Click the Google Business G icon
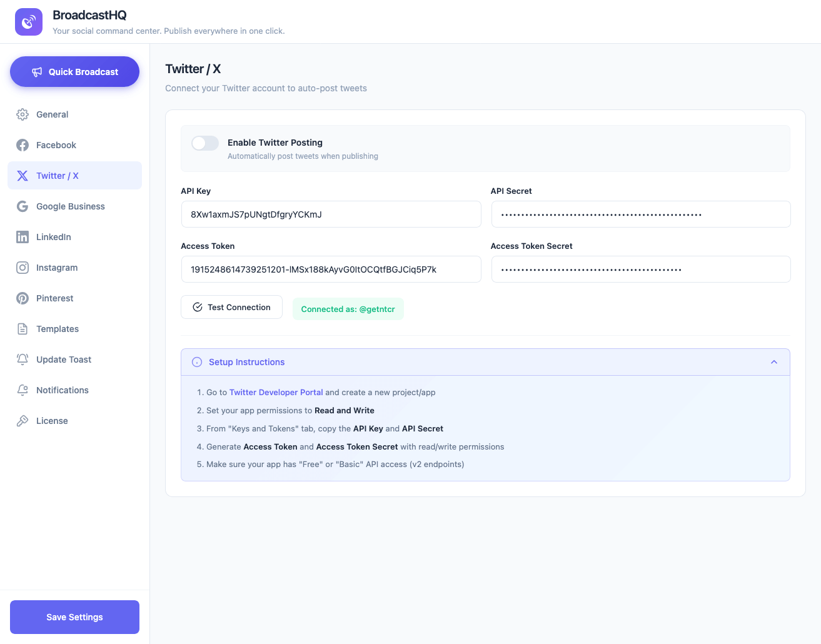Image resolution: width=821 pixels, height=644 pixels. click(x=23, y=206)
